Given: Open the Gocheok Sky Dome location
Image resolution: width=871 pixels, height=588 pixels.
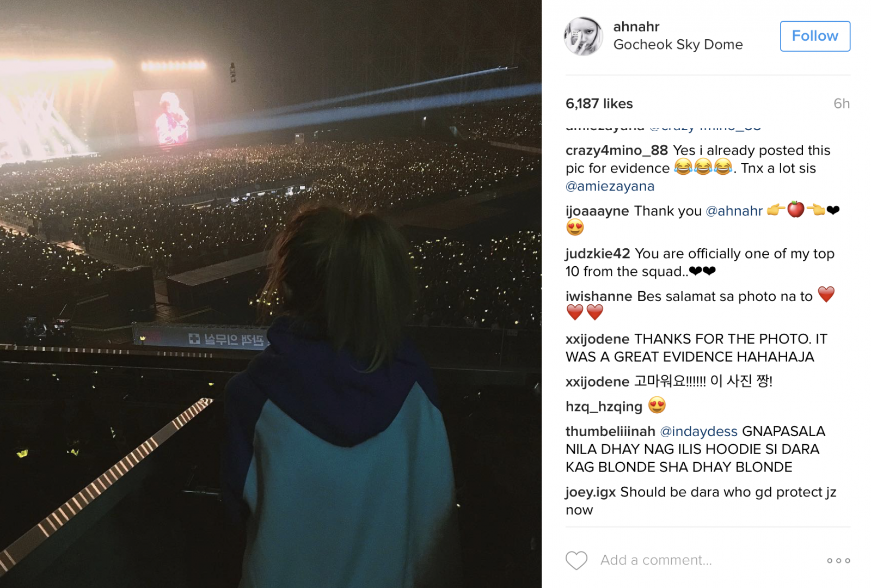Looking at the screenshot, I should click(x=678, y=45).
